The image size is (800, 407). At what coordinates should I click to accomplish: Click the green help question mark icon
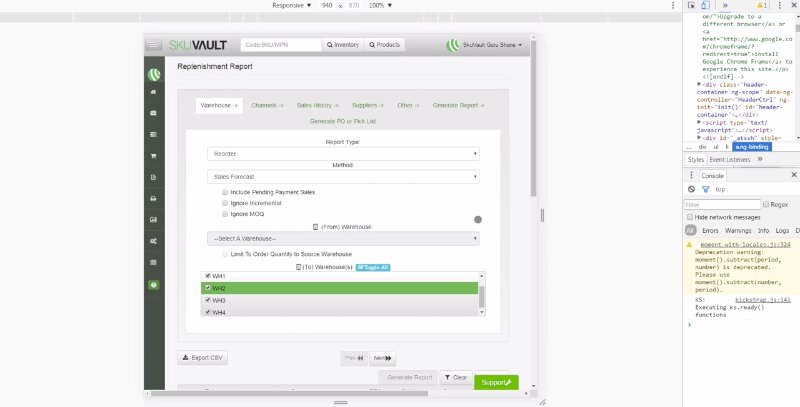(x=153, y=285)
